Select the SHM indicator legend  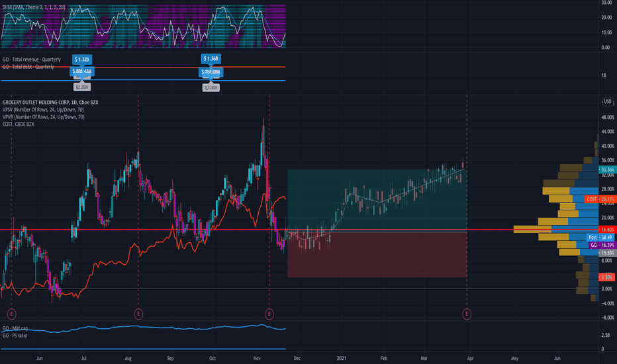[x=34, y=7]
